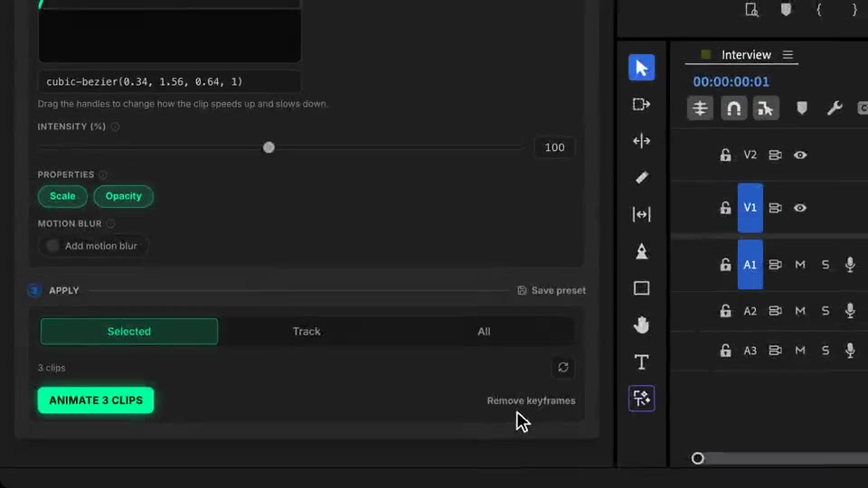
Task: Toggle Linked Selection button
Action: (x=766, y=108)
